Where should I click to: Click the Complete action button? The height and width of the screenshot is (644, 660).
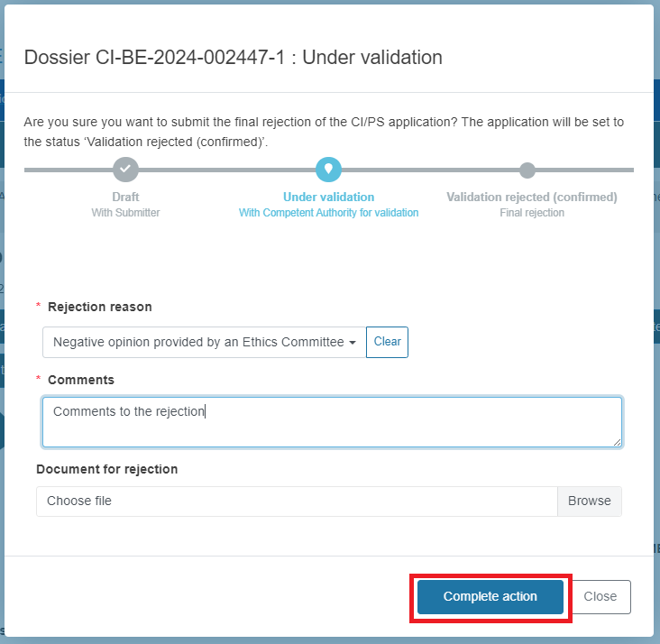(490, 596)
